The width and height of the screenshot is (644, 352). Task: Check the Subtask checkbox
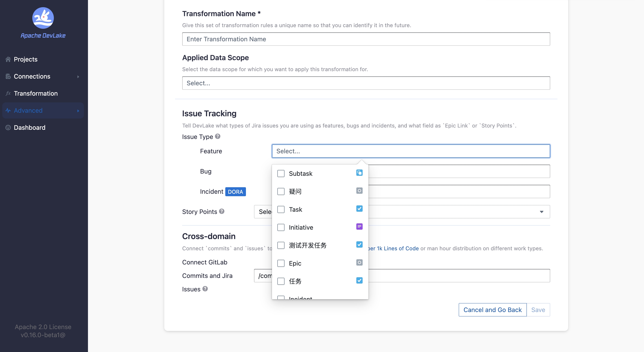281,173
